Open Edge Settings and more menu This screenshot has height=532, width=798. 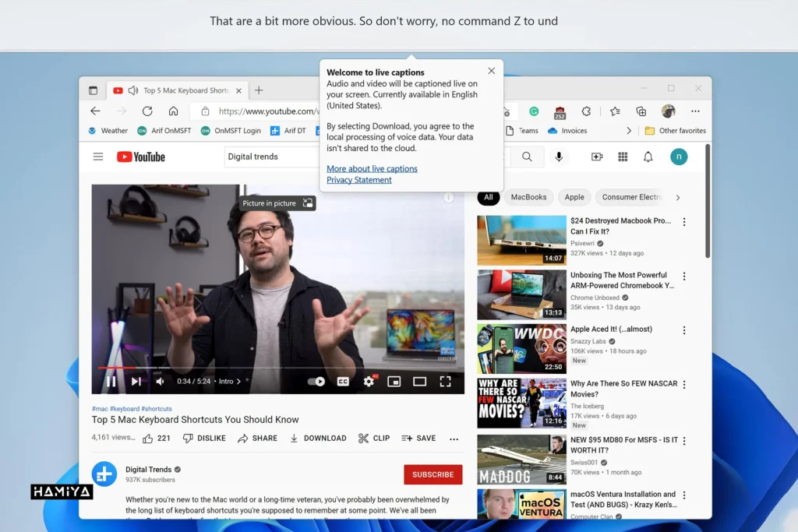point(695,111)
